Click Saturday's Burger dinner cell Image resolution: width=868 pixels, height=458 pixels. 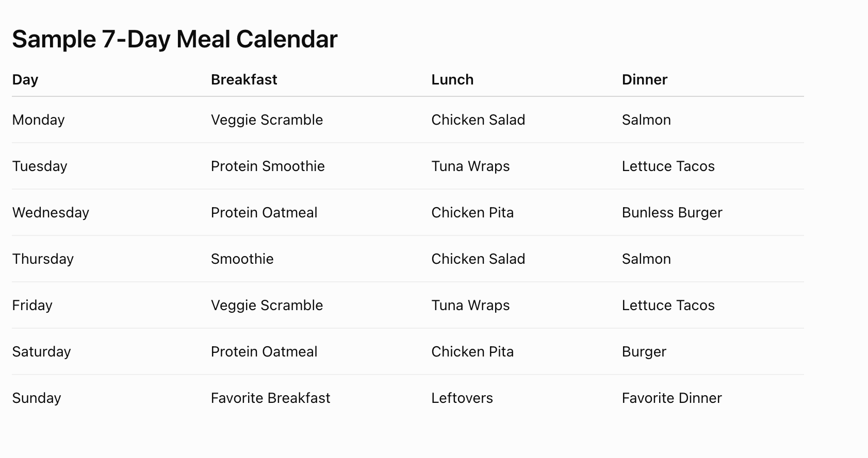pyautogui.click(x=644, y=351)
